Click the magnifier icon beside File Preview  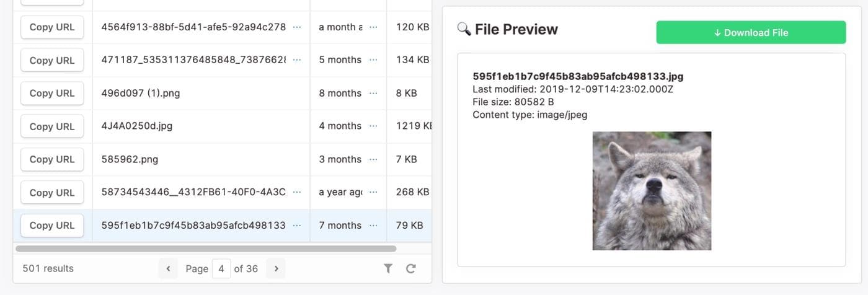click(464, 29)
